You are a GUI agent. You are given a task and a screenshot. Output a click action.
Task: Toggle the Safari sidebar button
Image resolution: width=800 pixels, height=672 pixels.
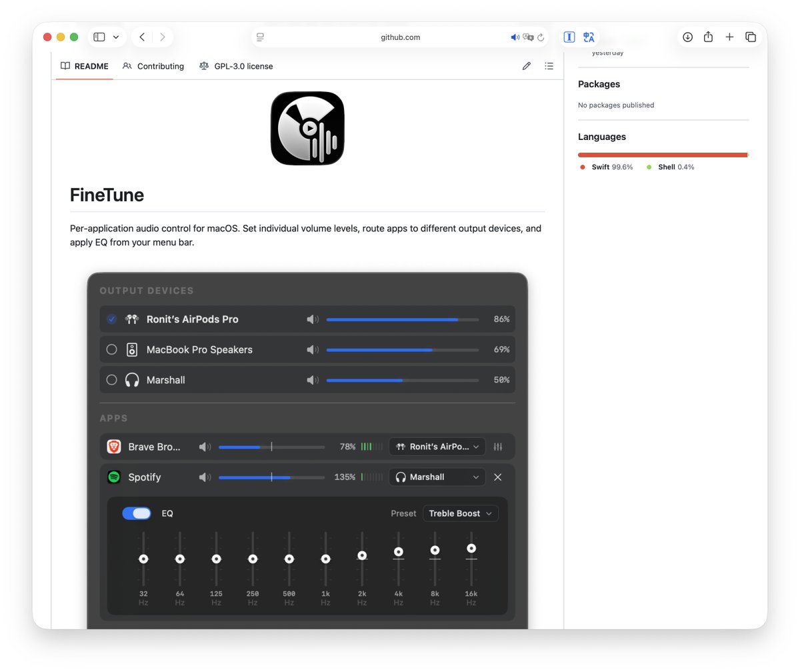click(99, 37)
